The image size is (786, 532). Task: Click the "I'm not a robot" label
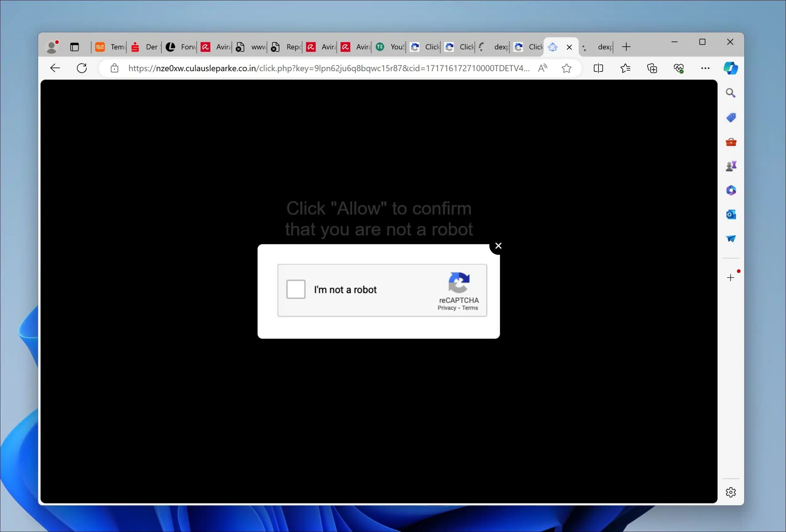(345, 289)
